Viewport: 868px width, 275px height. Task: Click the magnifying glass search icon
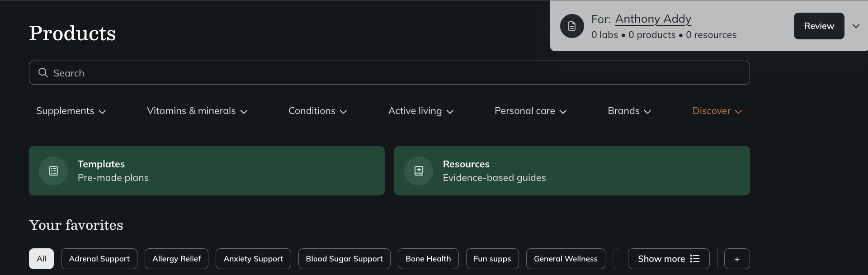click(43, 73)
